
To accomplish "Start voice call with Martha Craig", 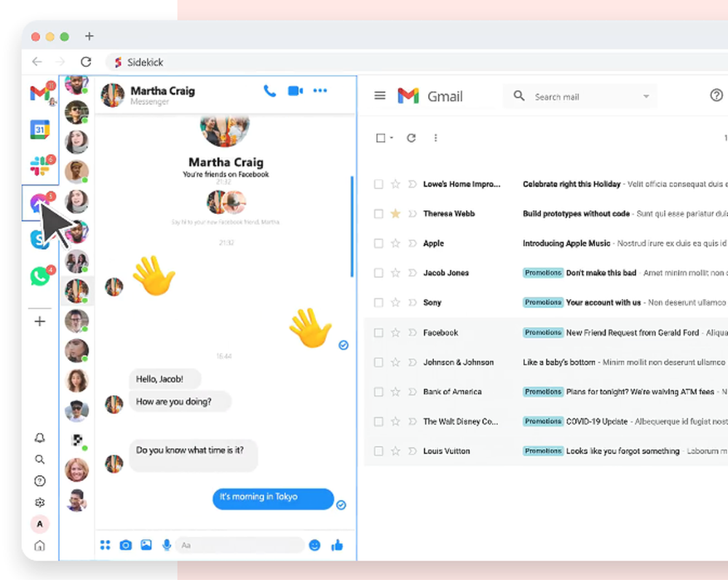I will point(270,90).
